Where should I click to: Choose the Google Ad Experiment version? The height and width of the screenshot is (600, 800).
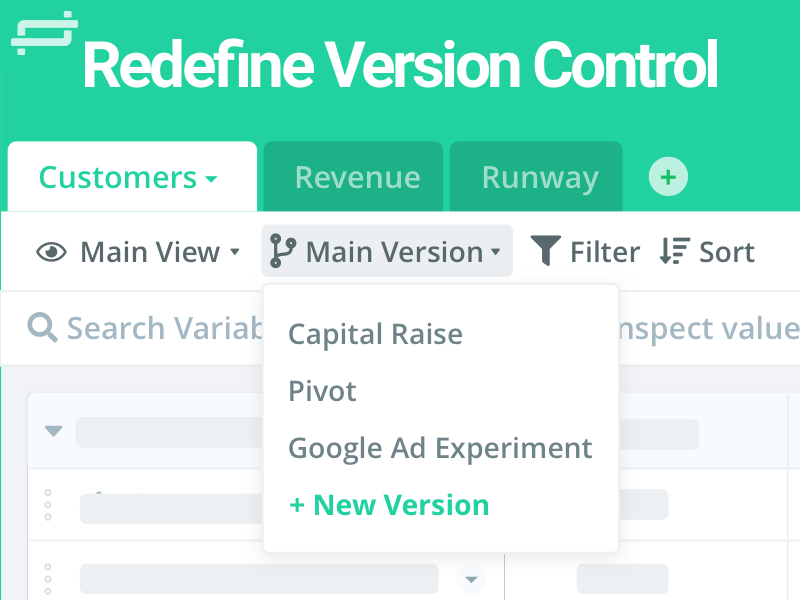click(x=440, y=448)
